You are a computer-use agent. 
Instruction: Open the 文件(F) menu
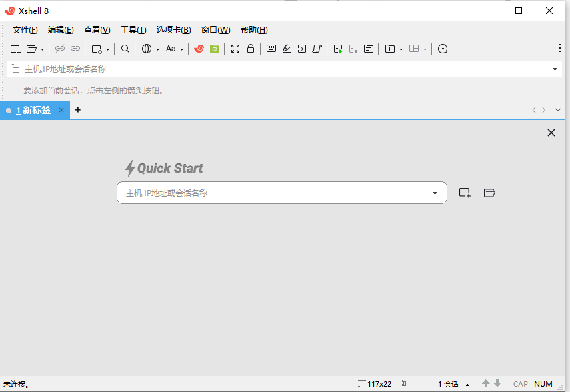25,30
